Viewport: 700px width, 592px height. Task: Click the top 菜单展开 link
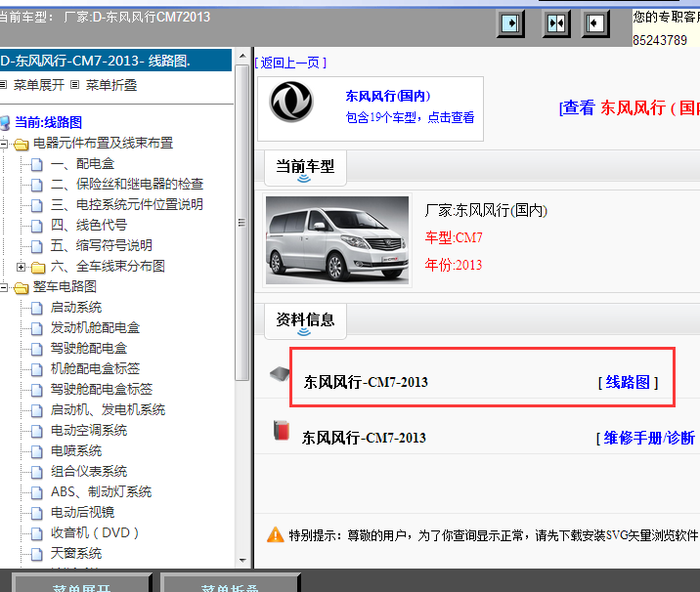coord(39,85)
